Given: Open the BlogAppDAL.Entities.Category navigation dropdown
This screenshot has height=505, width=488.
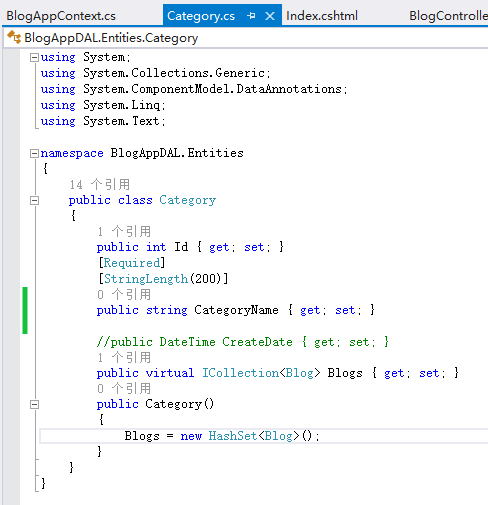Looking at the screenshot, I should click(x=246, y=38).
